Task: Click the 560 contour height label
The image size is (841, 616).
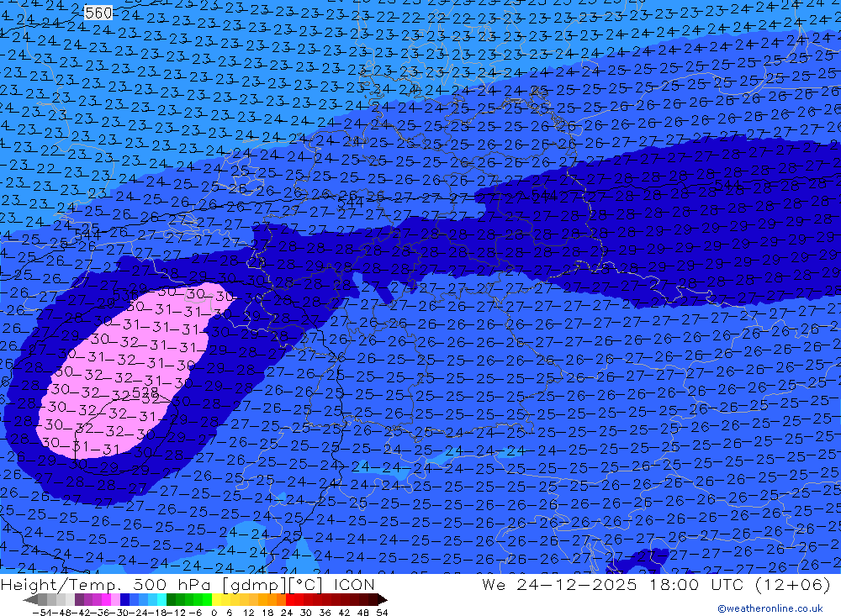Action: click(98, 13)
